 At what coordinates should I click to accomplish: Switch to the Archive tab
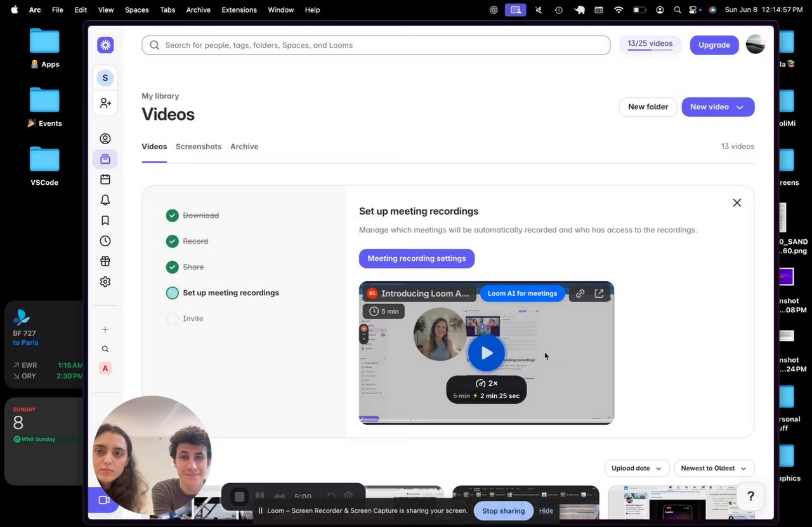(244, 147)
